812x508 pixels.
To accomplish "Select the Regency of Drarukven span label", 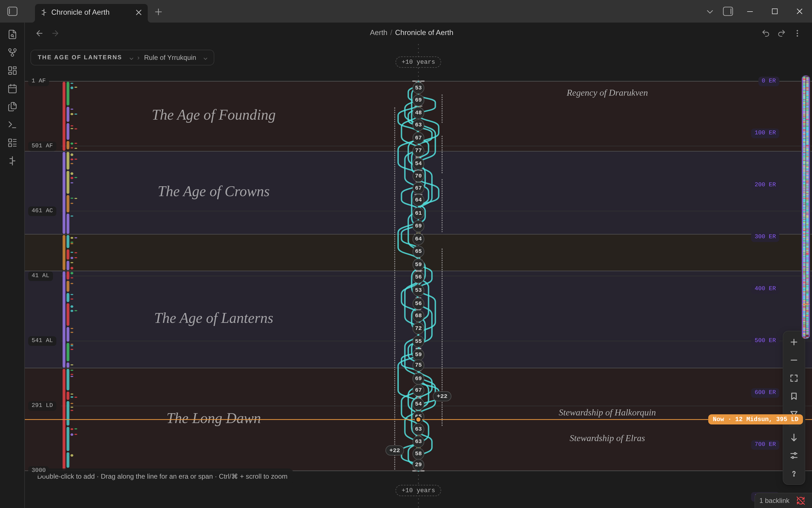I will (x=607, y=93).
